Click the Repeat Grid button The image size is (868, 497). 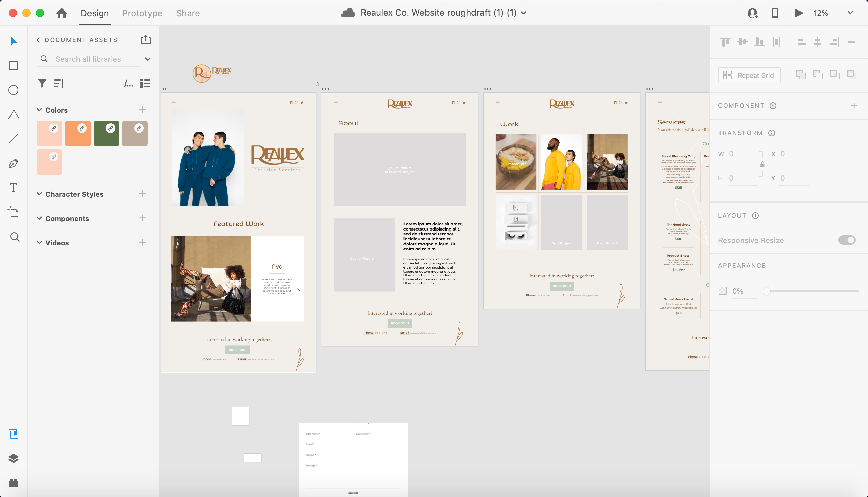(x=749, y=75)
